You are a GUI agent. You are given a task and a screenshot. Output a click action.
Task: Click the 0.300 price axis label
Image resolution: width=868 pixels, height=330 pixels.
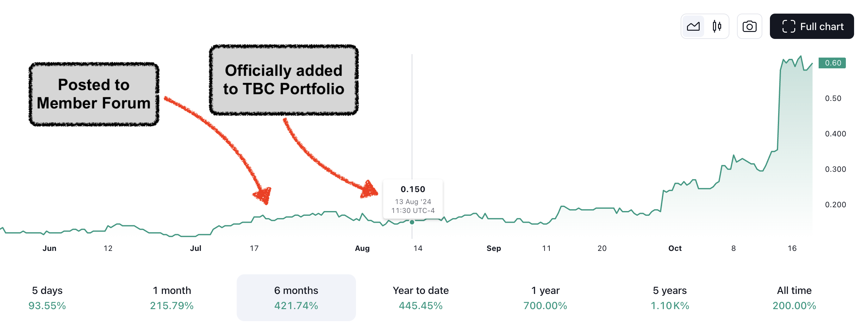835,169
